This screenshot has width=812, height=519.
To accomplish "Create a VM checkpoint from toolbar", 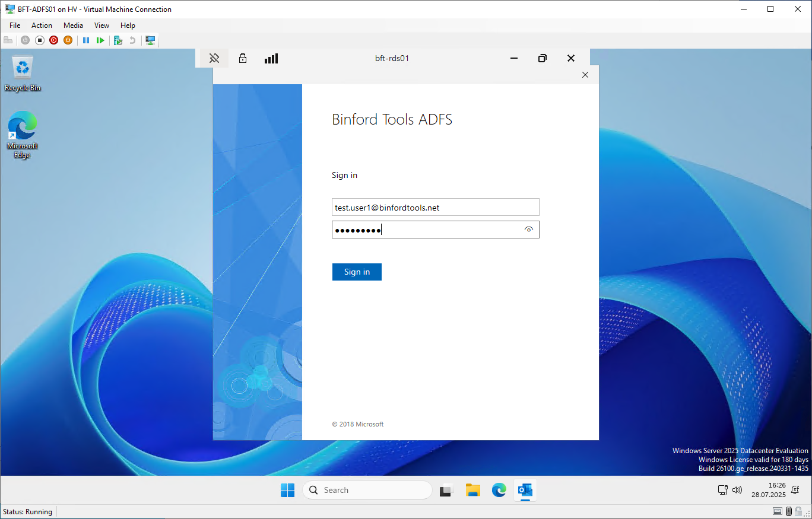I will click(x=118, y=40).
